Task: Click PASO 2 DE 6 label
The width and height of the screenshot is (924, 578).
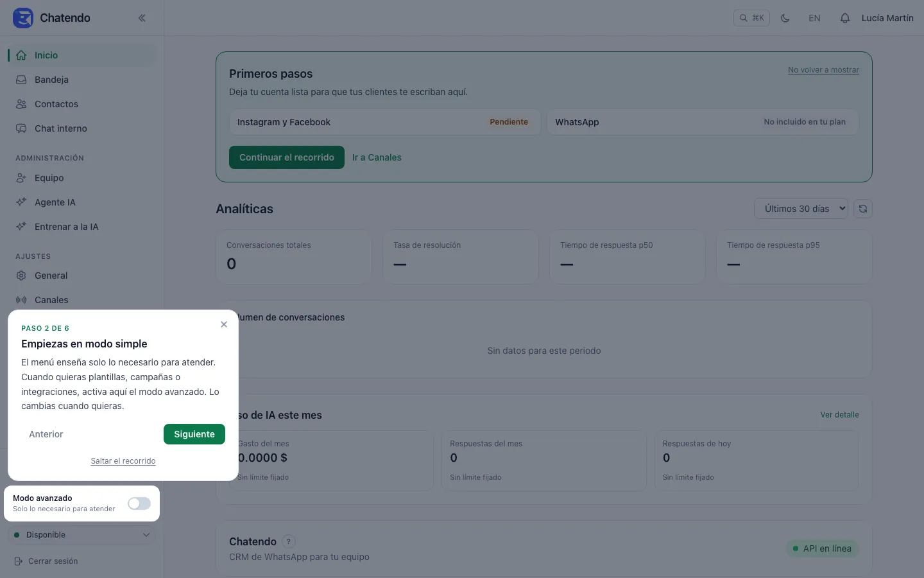Action: pos(45,328)
